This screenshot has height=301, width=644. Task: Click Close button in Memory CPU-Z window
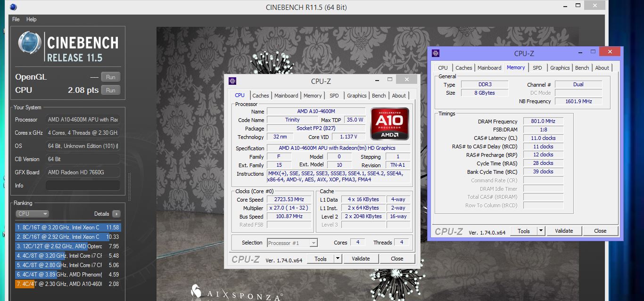pos(600,231)
